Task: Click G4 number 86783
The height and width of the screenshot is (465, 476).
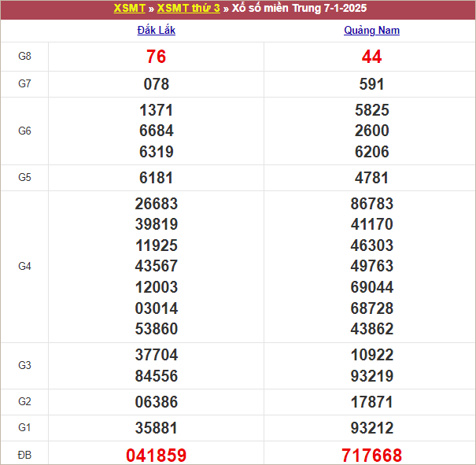Action: click(x=371, y=204)
